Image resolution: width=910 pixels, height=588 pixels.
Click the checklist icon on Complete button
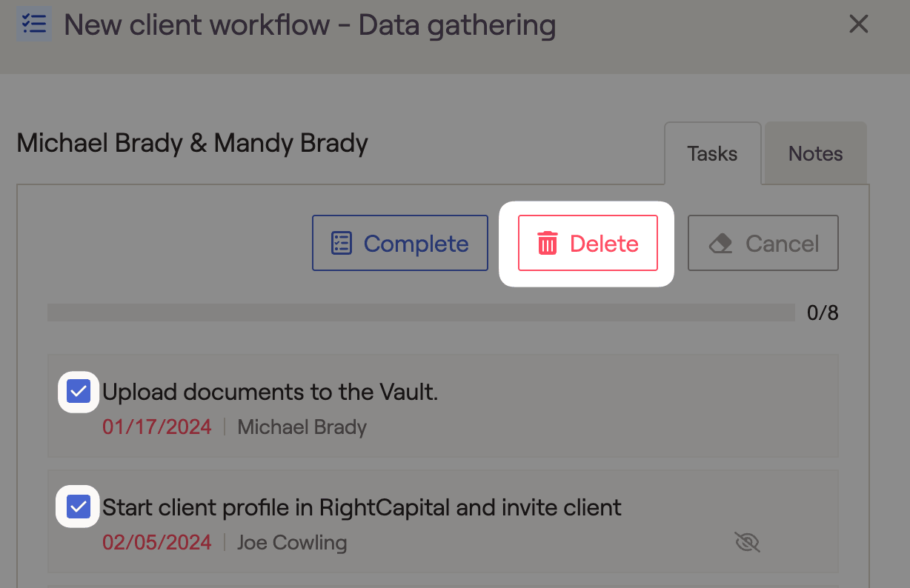tap(341, 243)
